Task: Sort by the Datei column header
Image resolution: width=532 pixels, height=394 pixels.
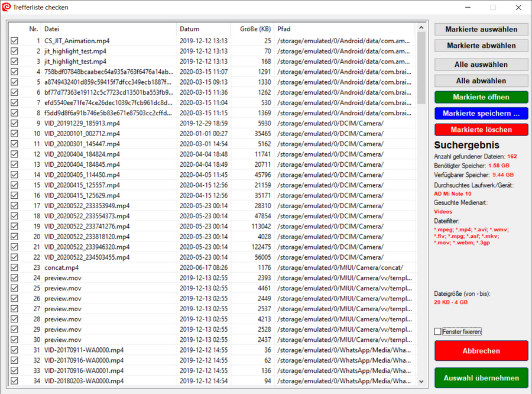Action: [51, 29]
